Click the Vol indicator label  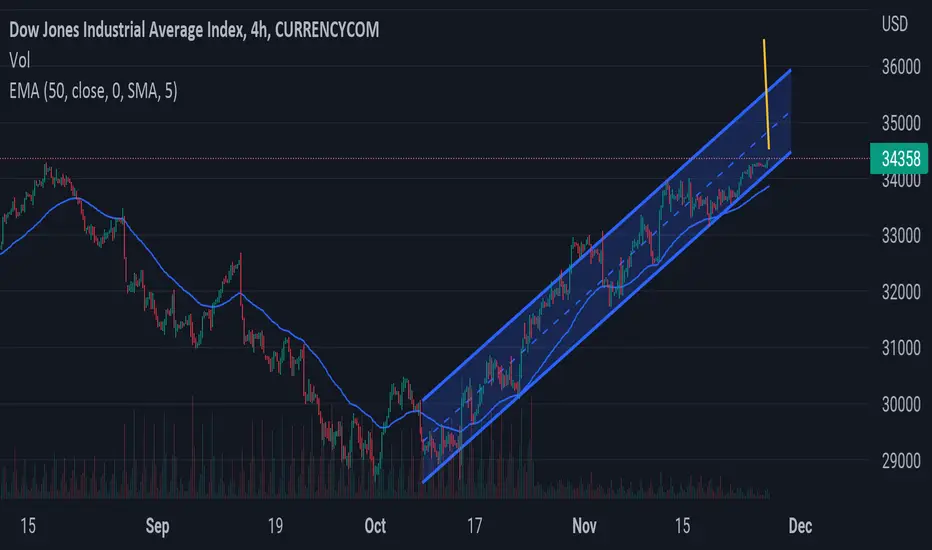[20, 60]
